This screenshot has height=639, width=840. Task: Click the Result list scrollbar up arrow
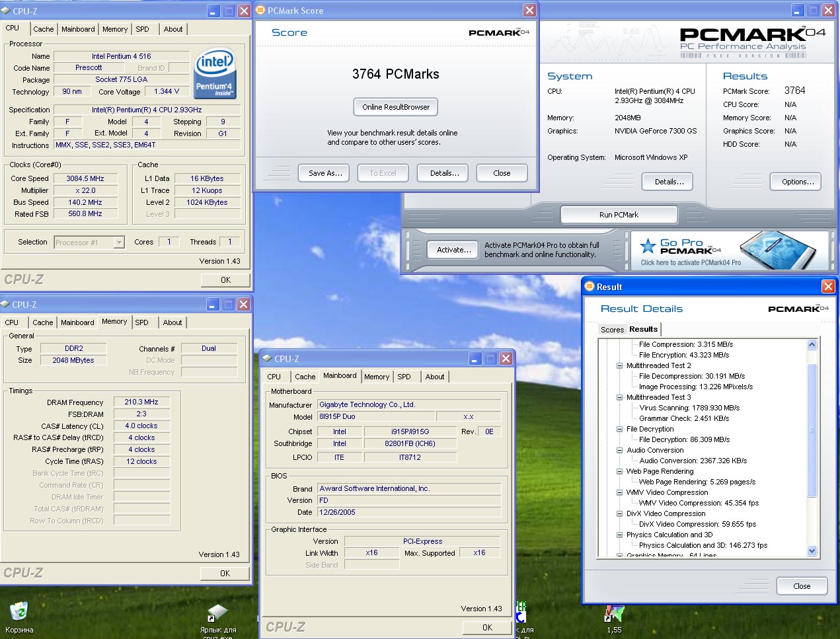[x=812, y=345]
